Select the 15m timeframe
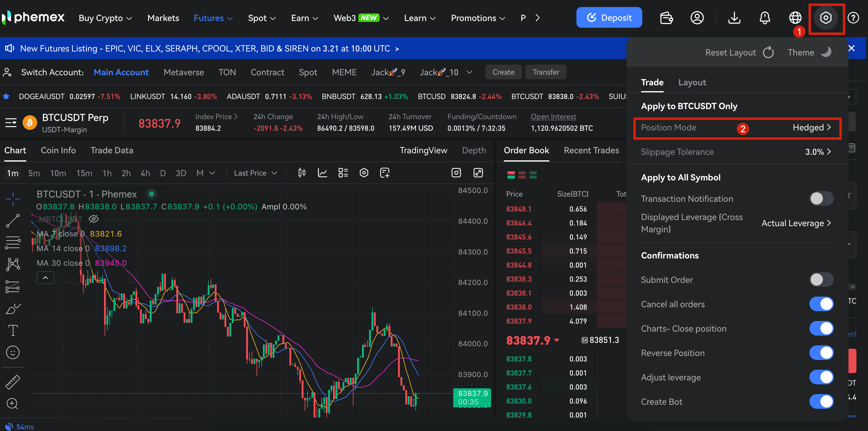Viewport: 868px width, 431px height. (x=84, y=173)
